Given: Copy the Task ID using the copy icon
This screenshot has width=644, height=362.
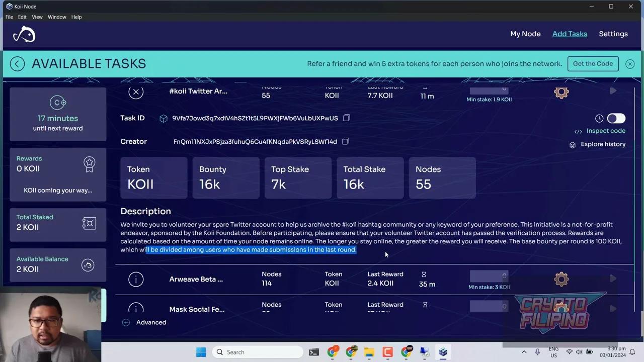Looking at the screenshot, I should pyautogui.click(x=346, y=118).
